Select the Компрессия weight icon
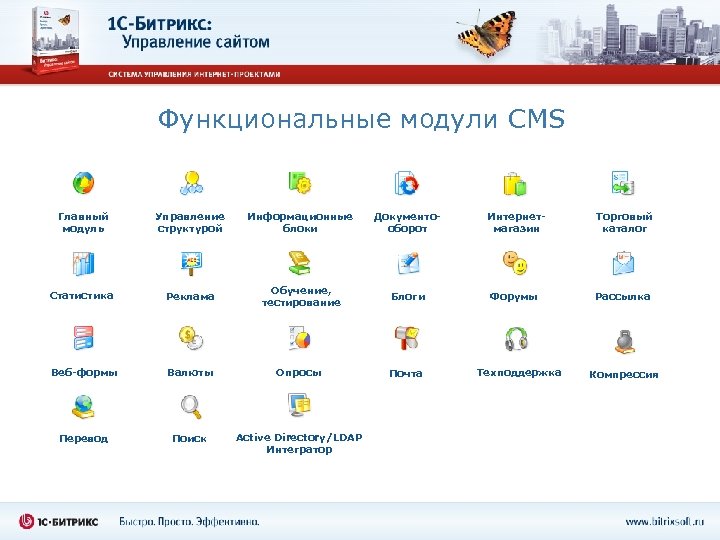The image size is (720, 540). [x=624, y=342]
